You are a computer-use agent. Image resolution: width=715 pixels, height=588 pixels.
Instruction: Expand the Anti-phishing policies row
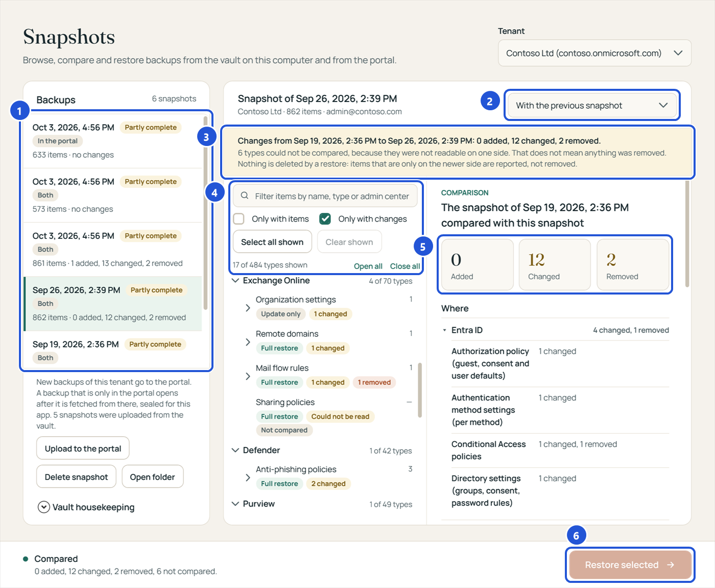[x=248, y=478]
